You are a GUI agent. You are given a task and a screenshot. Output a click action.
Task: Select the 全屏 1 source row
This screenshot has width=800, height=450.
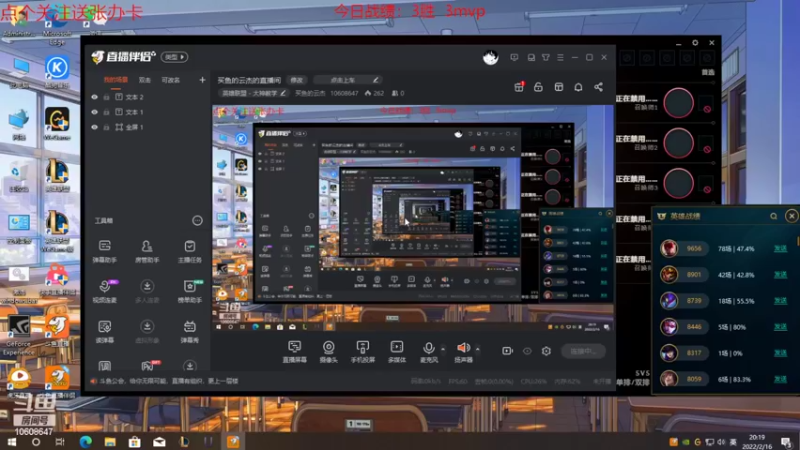pos(147,127)
